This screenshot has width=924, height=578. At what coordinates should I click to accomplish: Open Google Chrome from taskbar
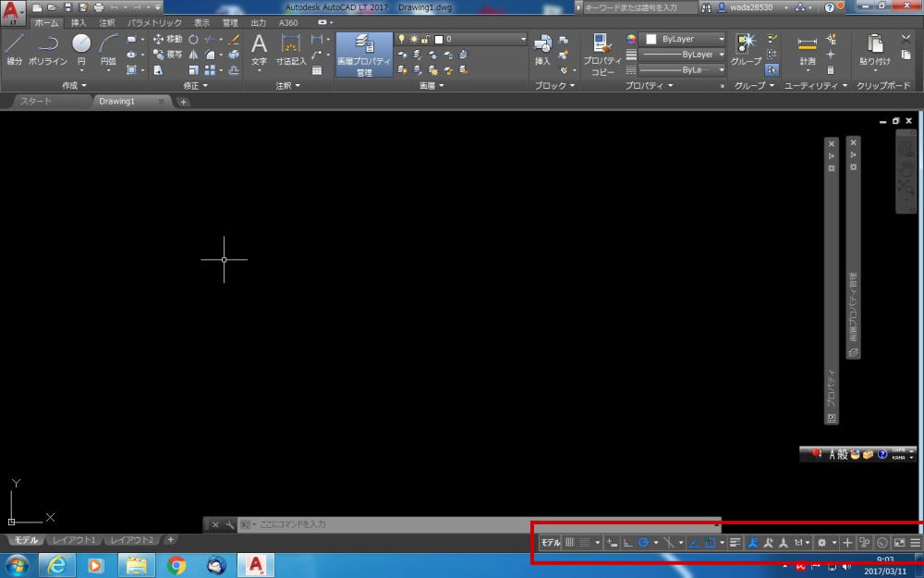(x=176, y=566)
